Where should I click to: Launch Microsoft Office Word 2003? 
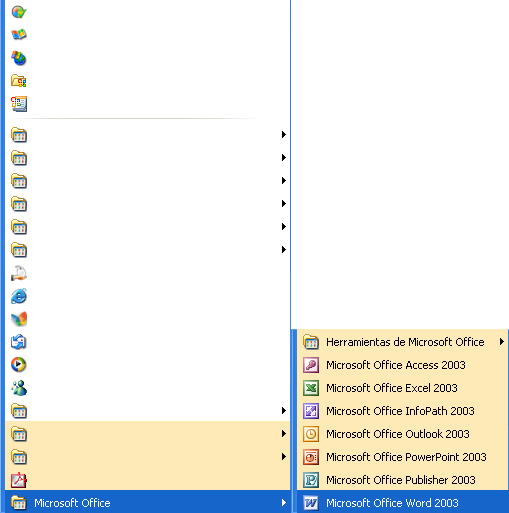click(x=403, y=503)
